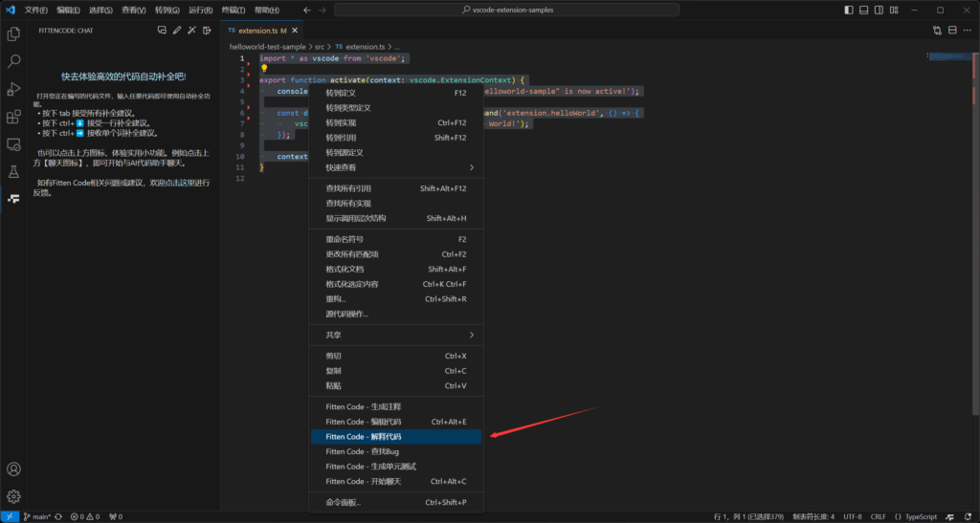Toggle the primary side bar layout button
The width and height of the screenshot is (980, 523).
tap(851, 10)
